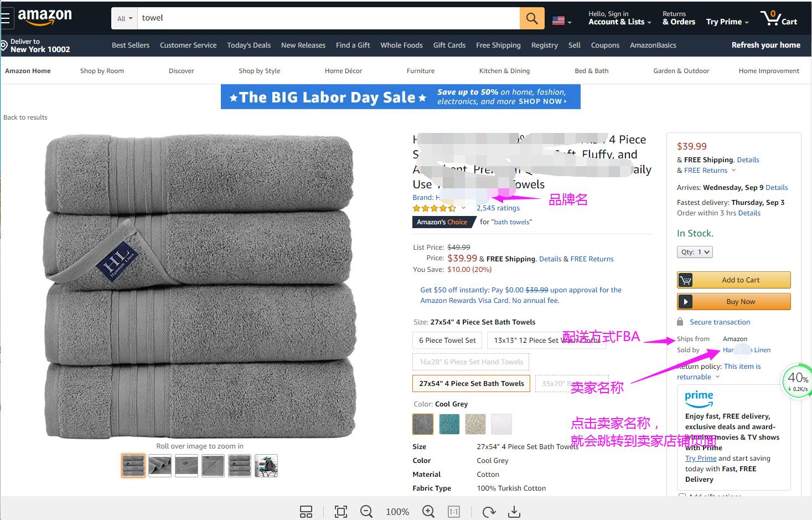
Task: Click the zoom out magnifier in viewer toolbar
Action: point(366,512)
